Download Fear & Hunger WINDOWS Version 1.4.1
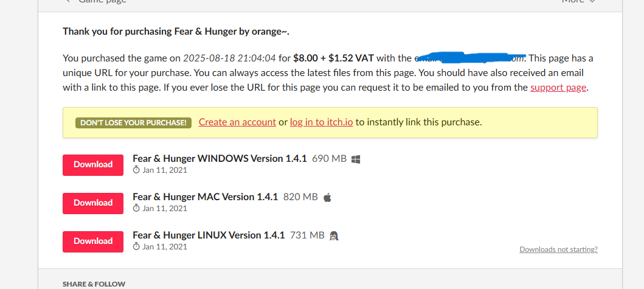 click(93, 165)
